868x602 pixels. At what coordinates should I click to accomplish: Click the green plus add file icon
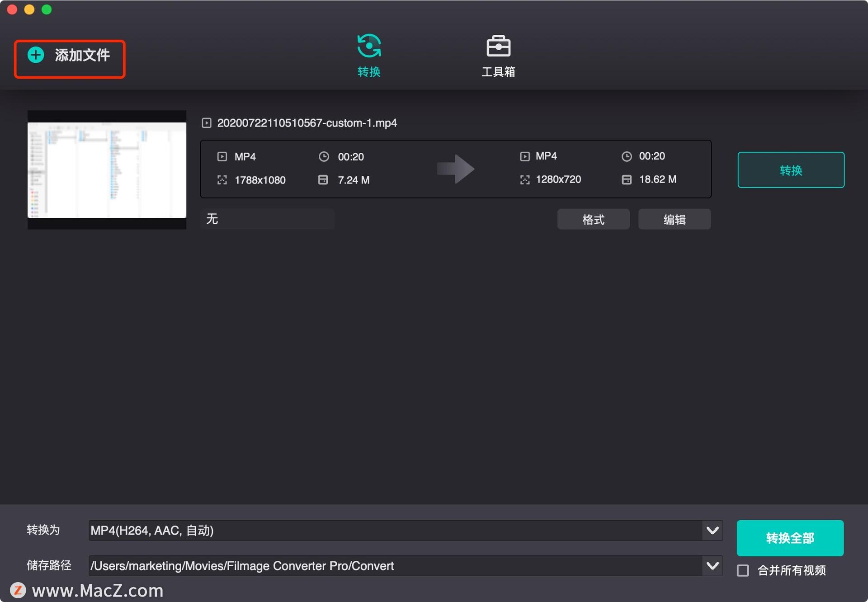(36, 55)
